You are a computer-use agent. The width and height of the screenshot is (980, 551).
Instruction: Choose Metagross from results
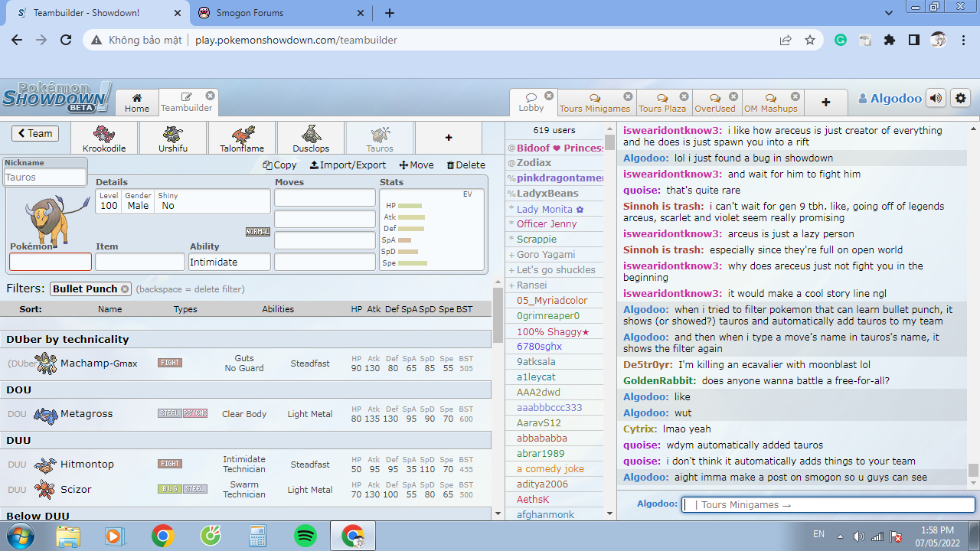245,414
